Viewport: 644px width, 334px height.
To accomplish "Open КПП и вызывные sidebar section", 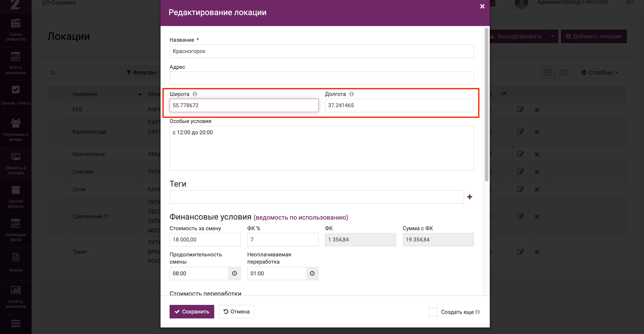I will [x=16, y=64].
